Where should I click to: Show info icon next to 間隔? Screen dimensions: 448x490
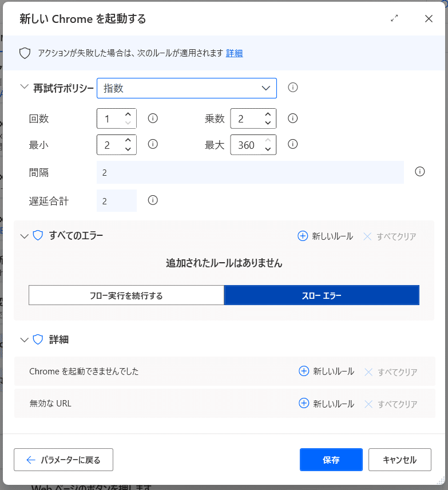coord(420,171)
